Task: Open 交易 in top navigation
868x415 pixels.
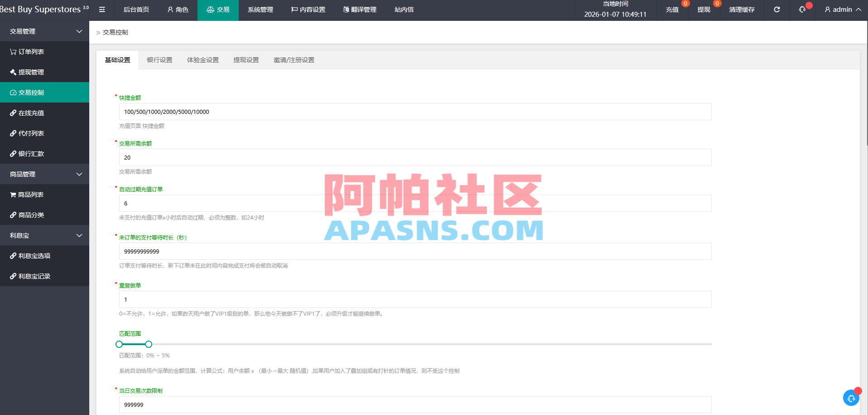Action: click(218, 10)
